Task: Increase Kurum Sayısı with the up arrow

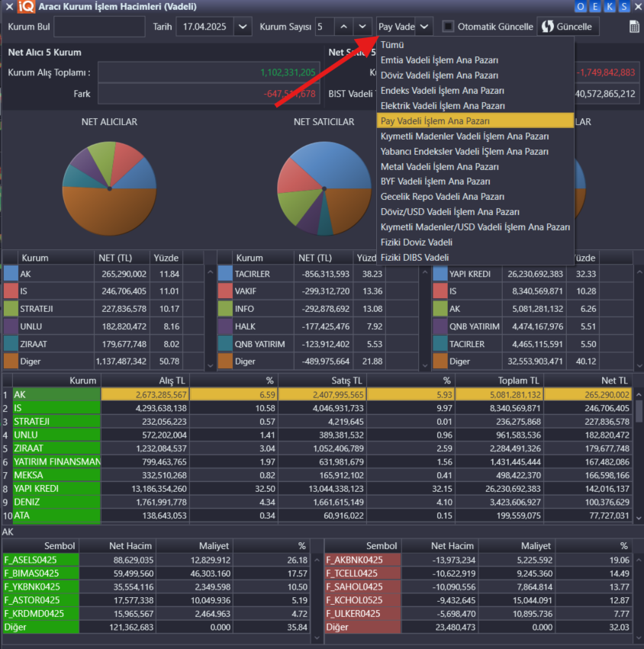Action: pyautogui.click(x=343, y=27)
